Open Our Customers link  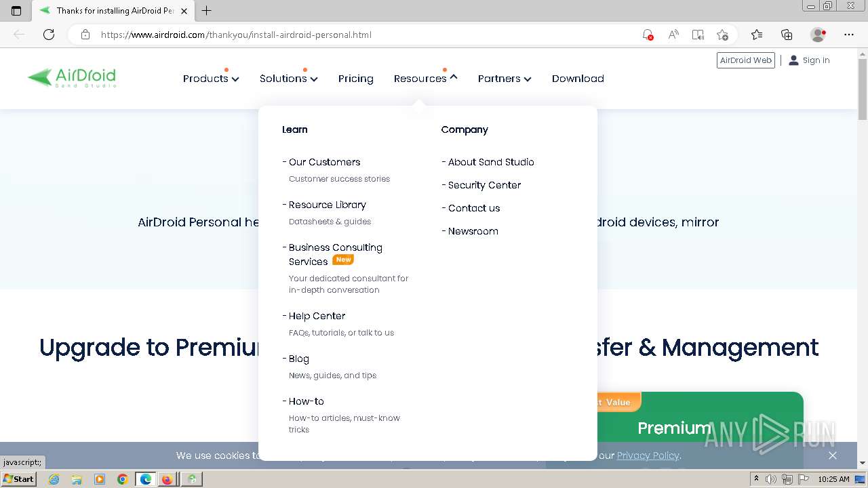tap(324, 162)
